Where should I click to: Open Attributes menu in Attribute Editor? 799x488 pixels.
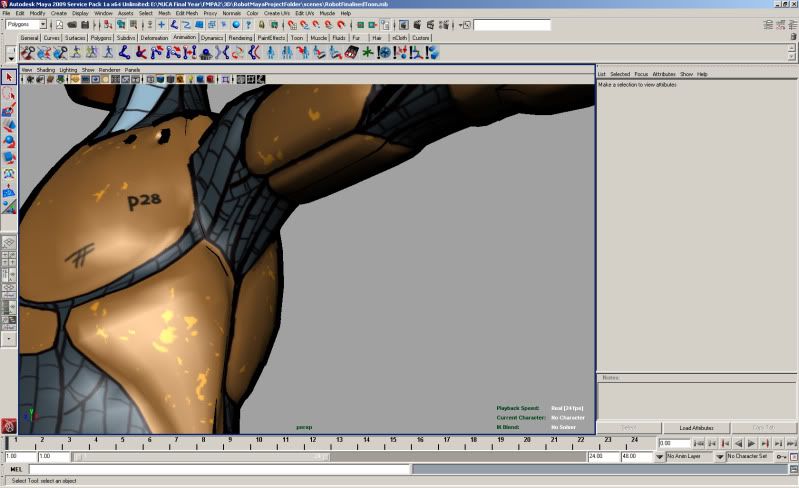pos(664,74)
